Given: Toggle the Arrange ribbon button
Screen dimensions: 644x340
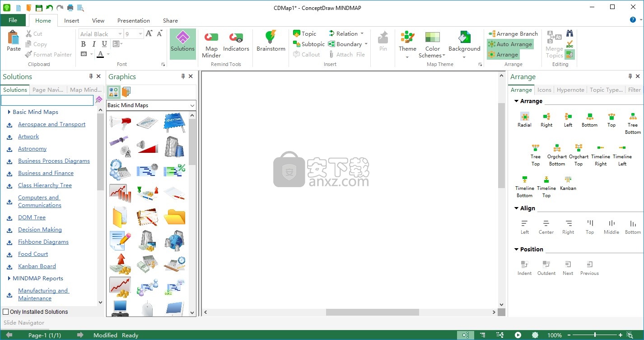Looking at the screenshot, I should tap(503, 54).
